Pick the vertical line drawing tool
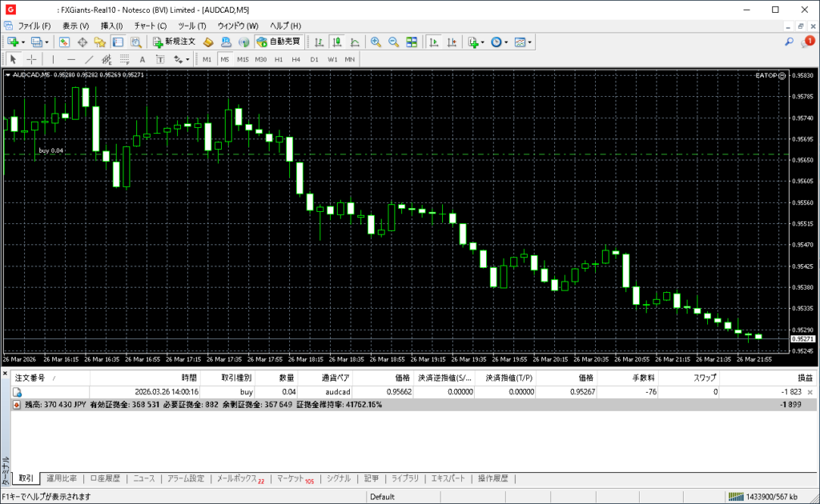 54,59
